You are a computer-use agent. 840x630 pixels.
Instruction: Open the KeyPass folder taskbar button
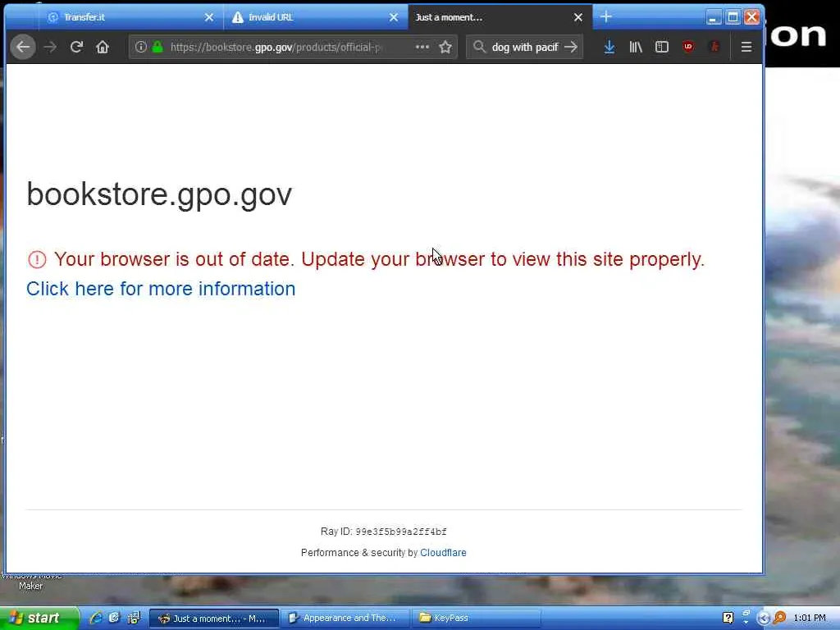[x=476, y=618]
